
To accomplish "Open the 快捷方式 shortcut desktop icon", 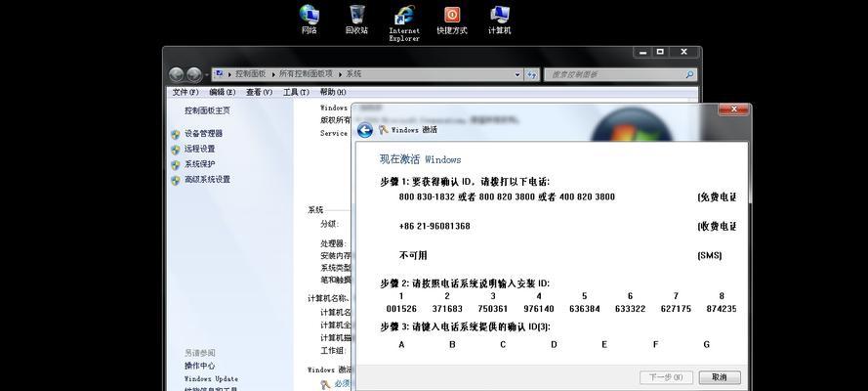I will coord(452,19).
